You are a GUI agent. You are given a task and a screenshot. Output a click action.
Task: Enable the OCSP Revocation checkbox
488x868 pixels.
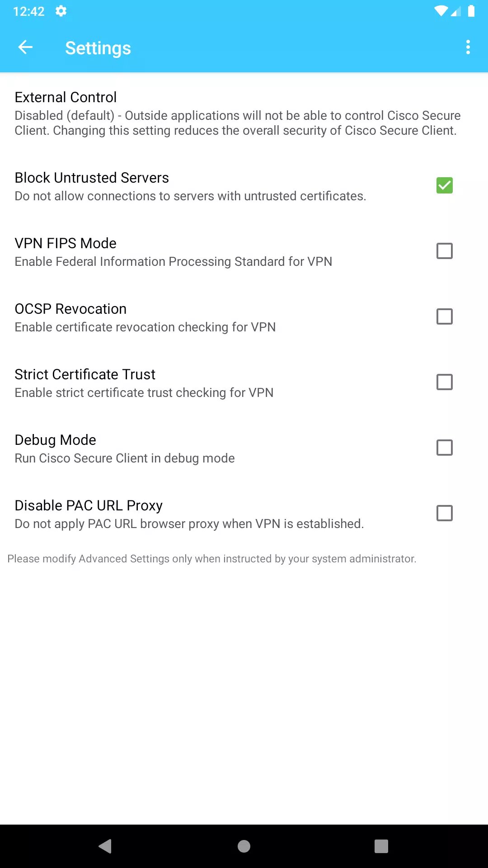444,316
